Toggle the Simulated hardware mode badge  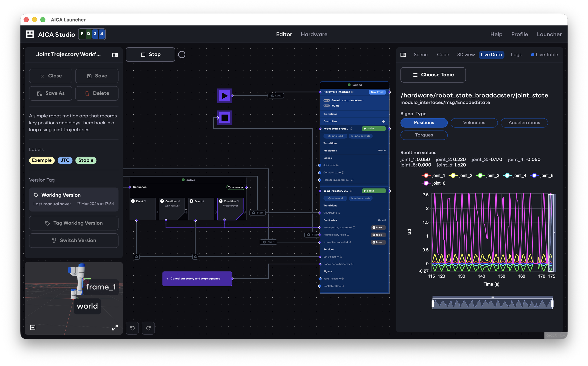377,92
